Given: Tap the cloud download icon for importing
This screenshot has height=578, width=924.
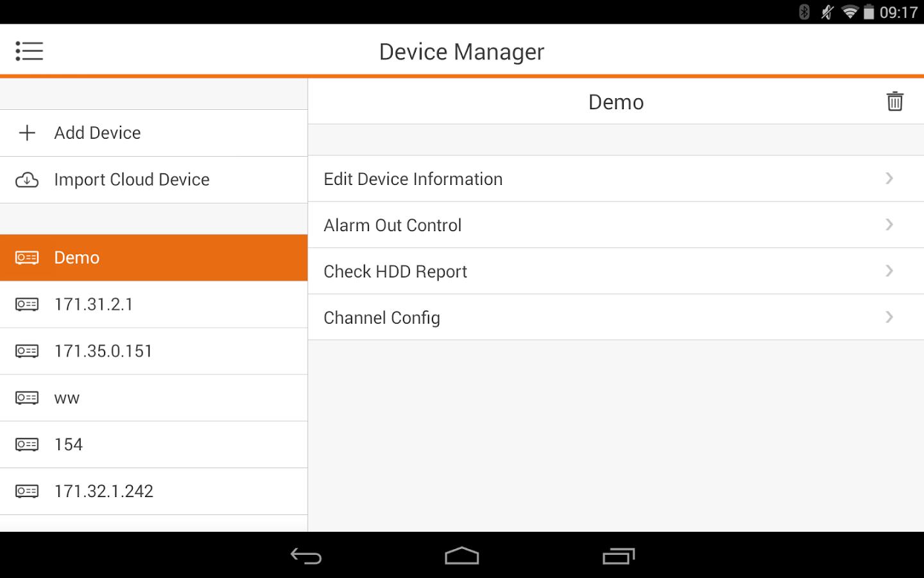Looking at the screenshot, I should click(x=26, y=180).
